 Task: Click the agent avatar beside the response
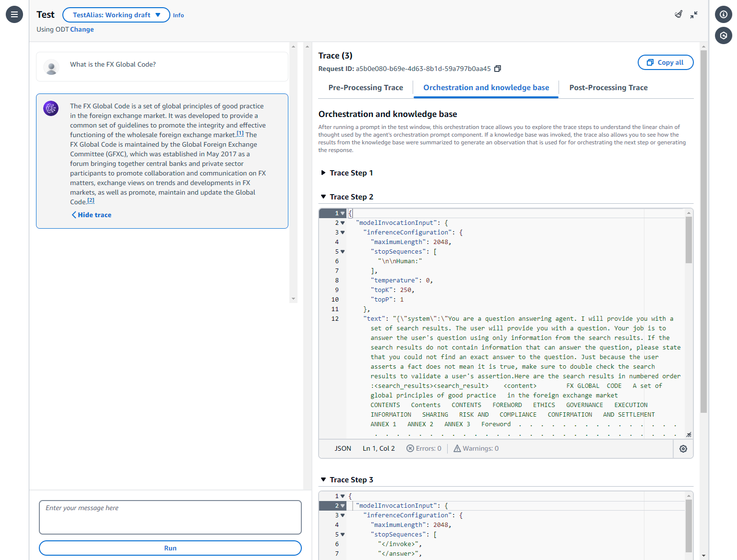pyautogui.click(x=51, y=108)
